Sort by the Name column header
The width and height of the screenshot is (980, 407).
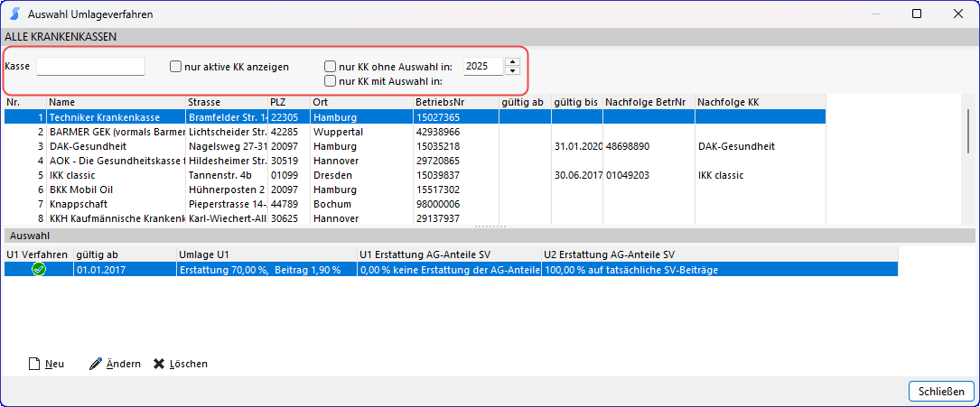coord(117,102)
